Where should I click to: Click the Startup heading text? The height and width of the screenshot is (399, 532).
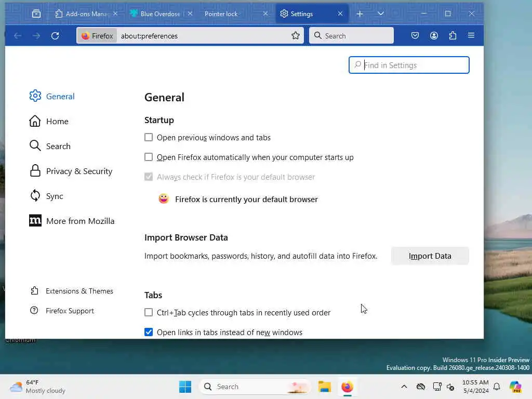[159, 120]
